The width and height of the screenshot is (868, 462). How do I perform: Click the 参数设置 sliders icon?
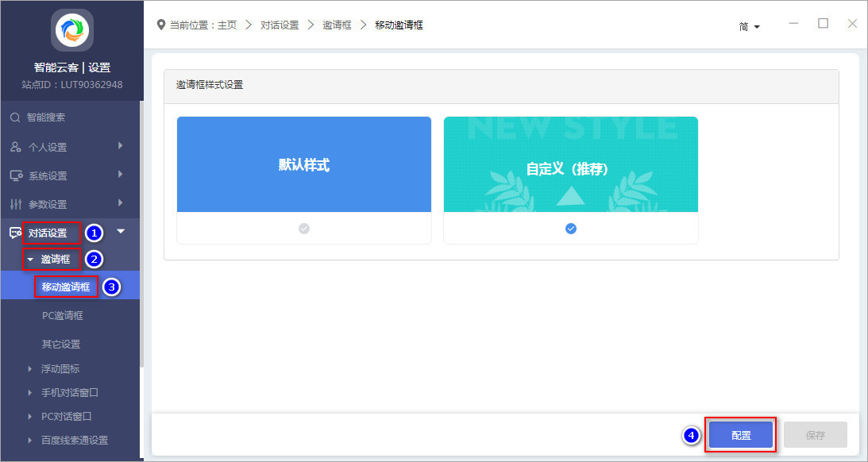[x=16, y=204]
